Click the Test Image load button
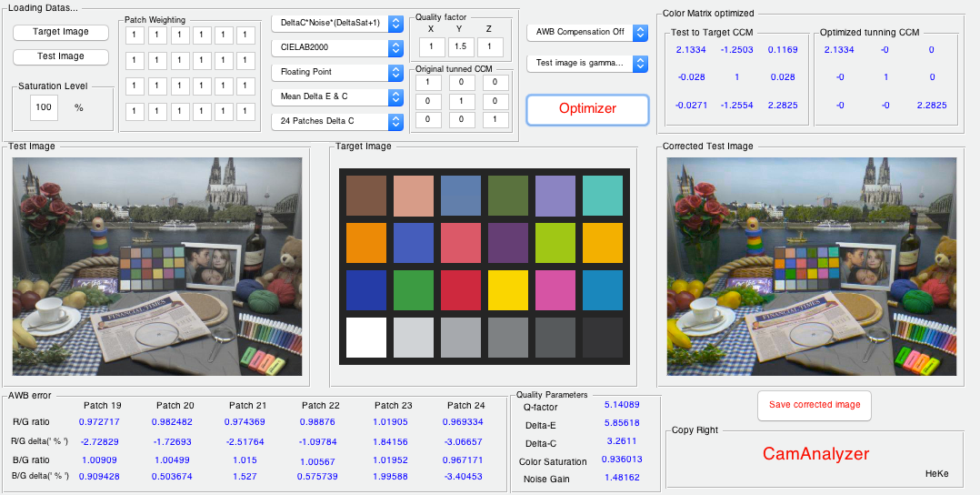Viewport: 980px width, 495px height. coord(61,56)
